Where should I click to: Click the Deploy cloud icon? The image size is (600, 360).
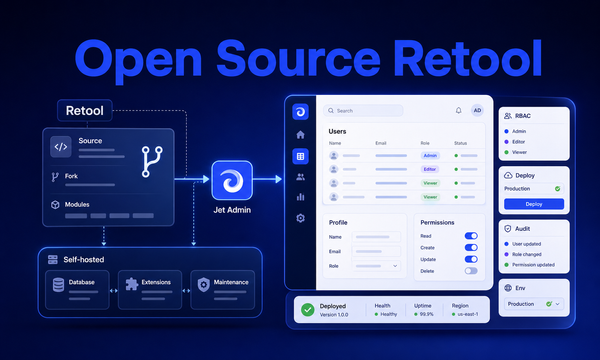(x=508, y=176)
